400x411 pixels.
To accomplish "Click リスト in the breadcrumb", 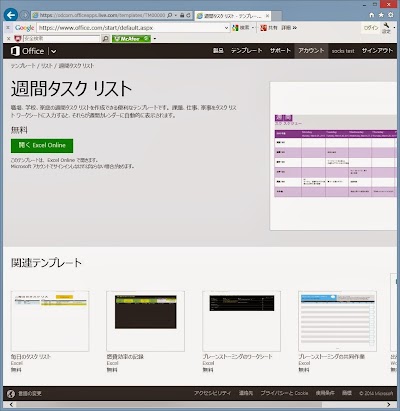I will point(47,66).
